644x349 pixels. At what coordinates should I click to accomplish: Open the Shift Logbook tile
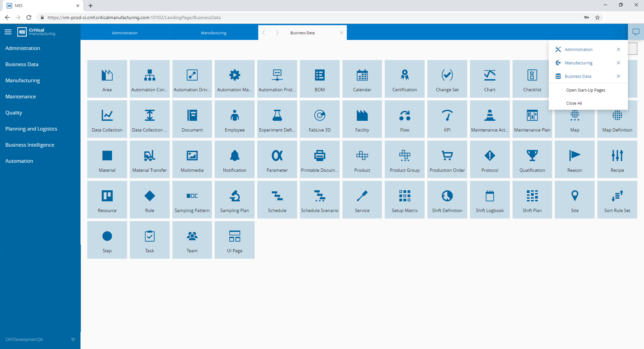489,200
